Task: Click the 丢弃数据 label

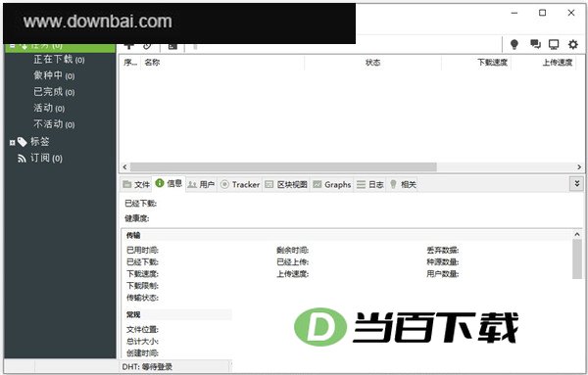Action: 443,250
